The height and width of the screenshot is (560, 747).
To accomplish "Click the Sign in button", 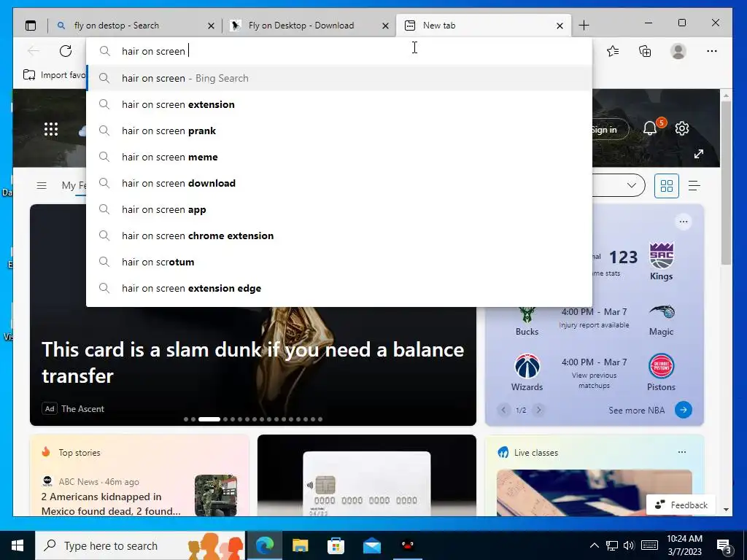I will pos(609,129).
